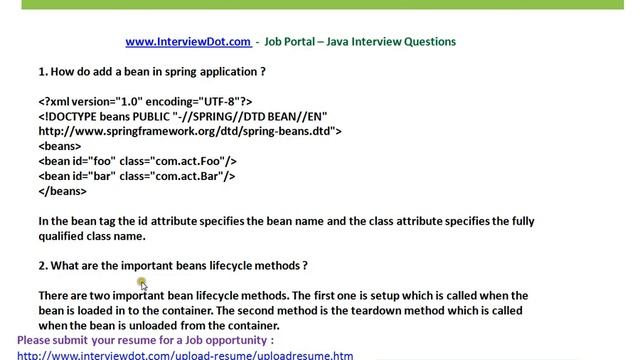Open the www.InterviewDot.com link

(189, 42)
